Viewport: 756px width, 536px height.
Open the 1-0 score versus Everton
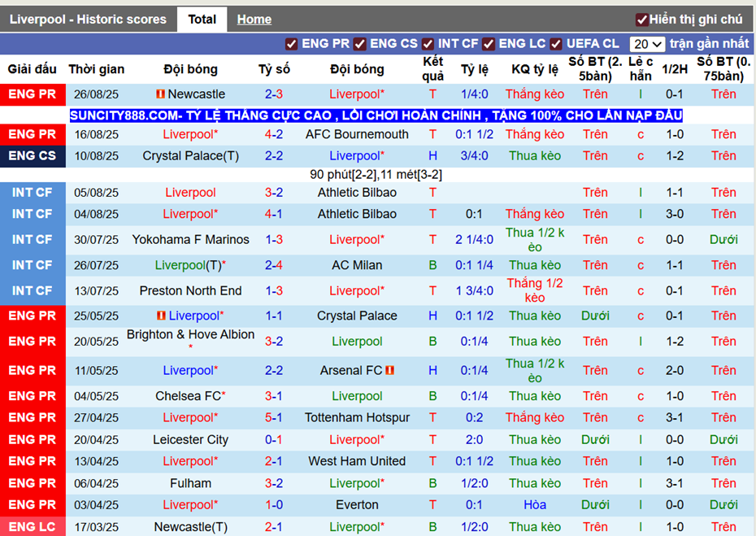[x=274, y=504]
